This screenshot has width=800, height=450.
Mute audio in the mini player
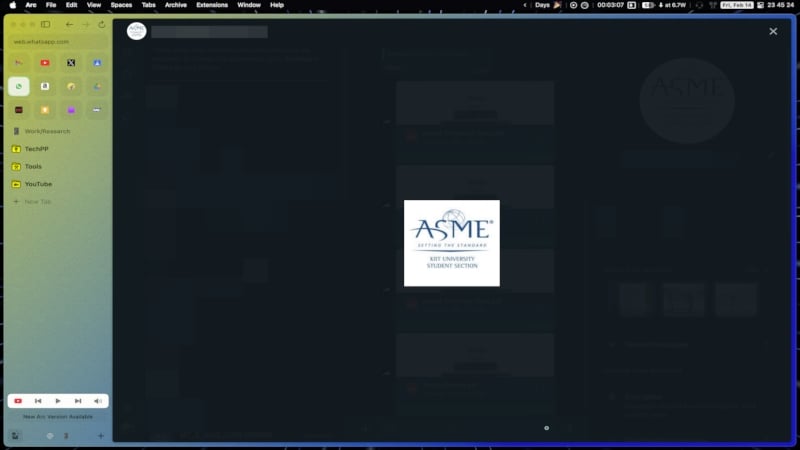tap(97, 401)
